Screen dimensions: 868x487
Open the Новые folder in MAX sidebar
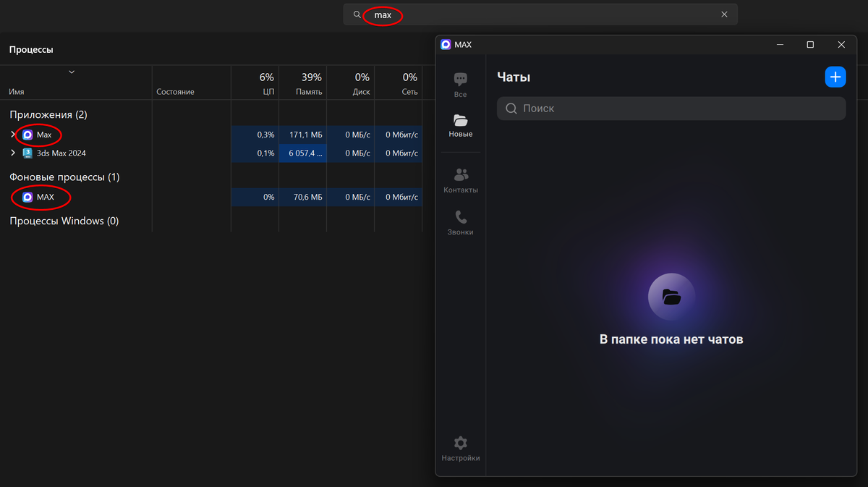(x=461, y=125)
